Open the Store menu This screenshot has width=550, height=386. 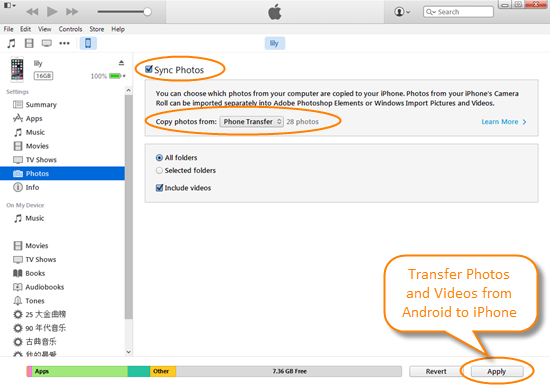click(96, 29)
